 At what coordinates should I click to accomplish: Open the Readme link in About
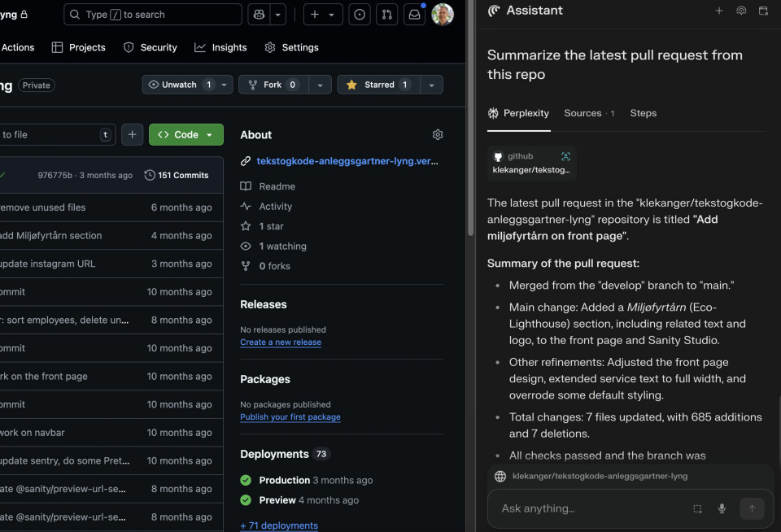coord(277,186)
